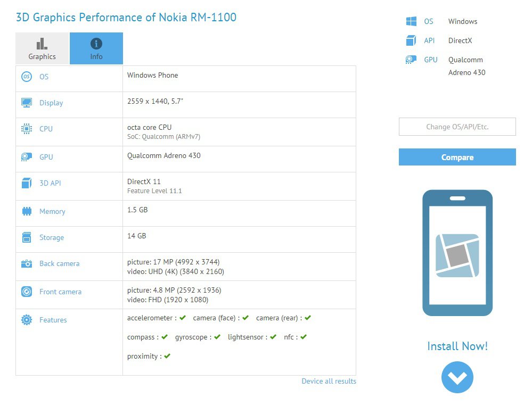Select the 1.5 GB memory value
532x406 pixels.
click(137, 210)
